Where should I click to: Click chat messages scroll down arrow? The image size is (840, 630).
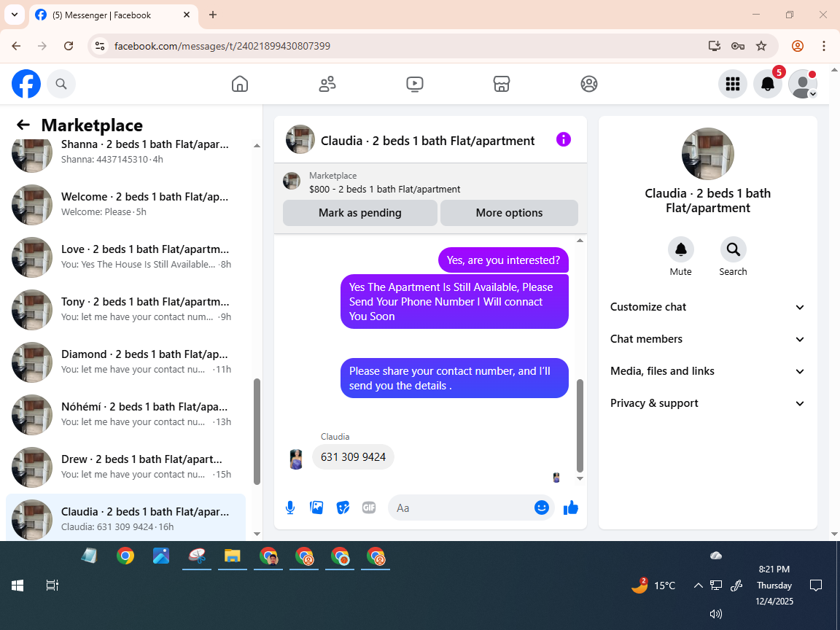tap(580, 478)
